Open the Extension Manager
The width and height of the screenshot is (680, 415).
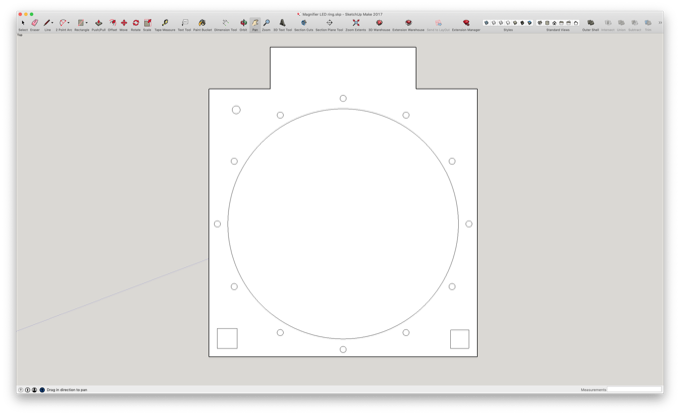point(466,23)
